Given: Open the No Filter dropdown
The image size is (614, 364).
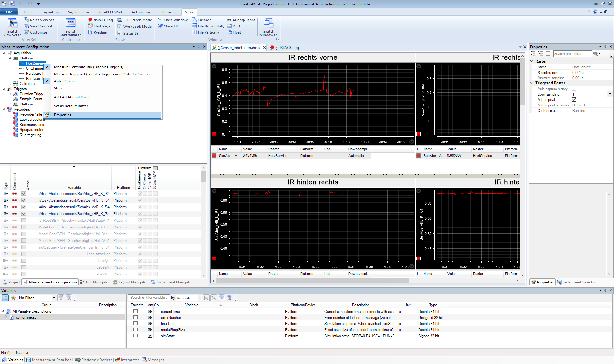Looking at the screenshot, I should pos(54,298).
